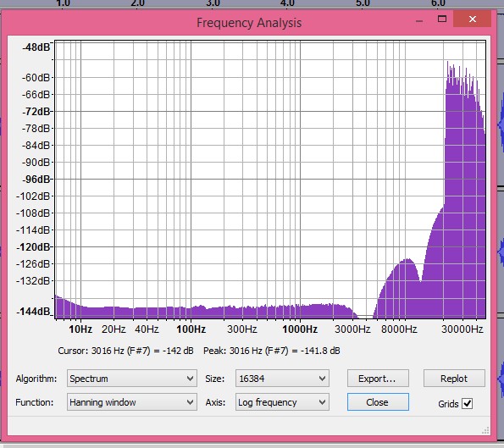Open the Algorithm dropdown showing Spectrum
504x448 pixels.
(x=132, y=379)
